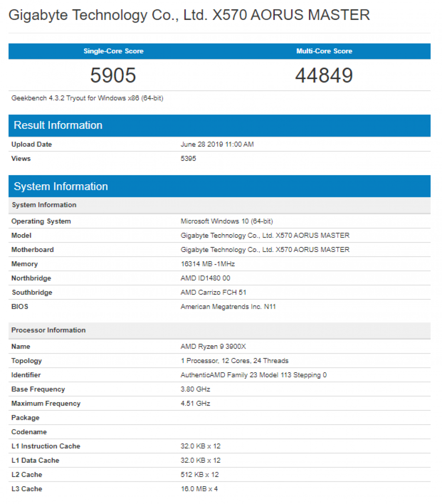Click the 'L3 Cache' label
The width and height of the screenshot is (442, 504).
coord(27,489)
